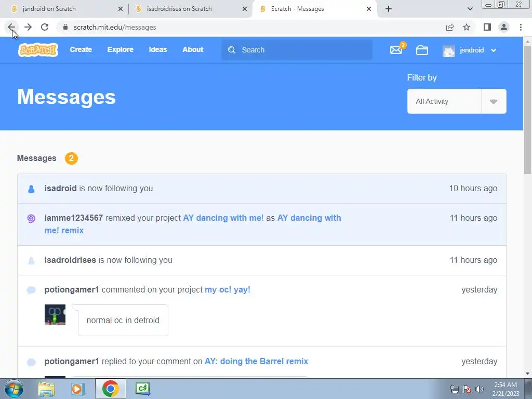This screenshot has height=399, width=532.
Task: Open the All Activity filter dropdown
Action: point(457,101)
